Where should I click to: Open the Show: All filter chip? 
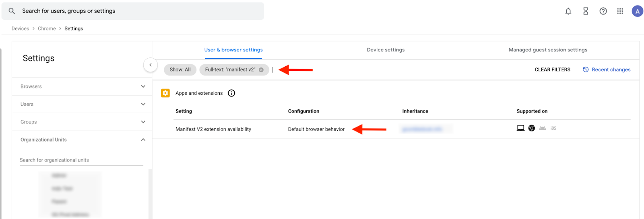click(x=180, y=70)
